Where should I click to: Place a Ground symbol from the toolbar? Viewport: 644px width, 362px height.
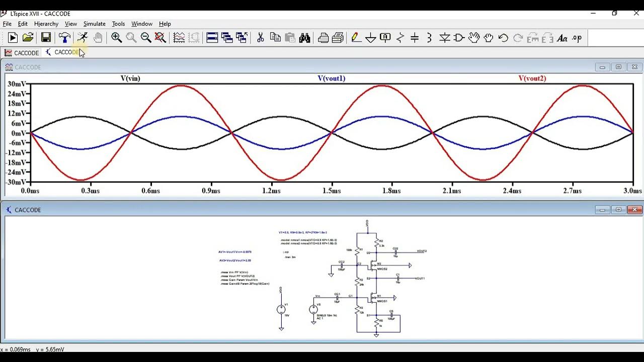tap(371, 38)
